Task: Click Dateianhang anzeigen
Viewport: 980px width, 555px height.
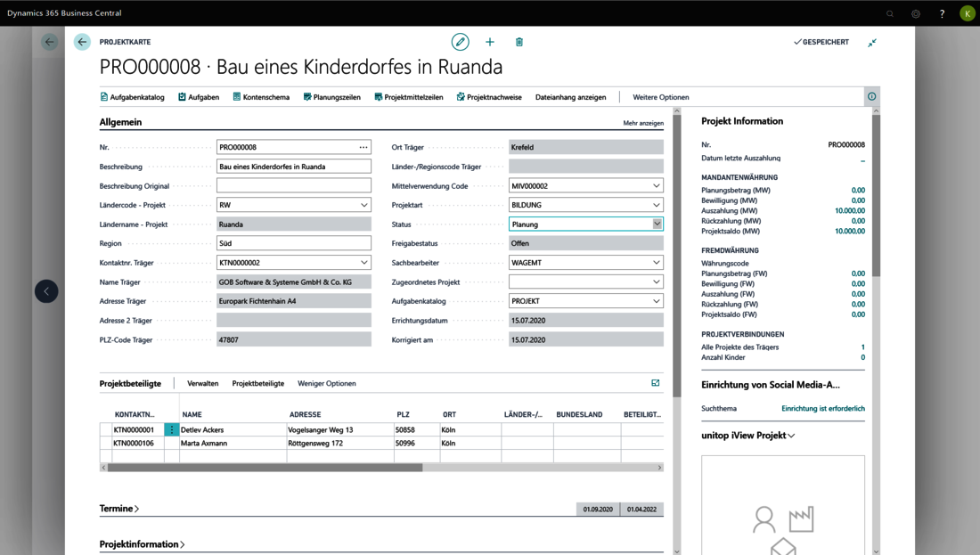Action: [570, 97]
